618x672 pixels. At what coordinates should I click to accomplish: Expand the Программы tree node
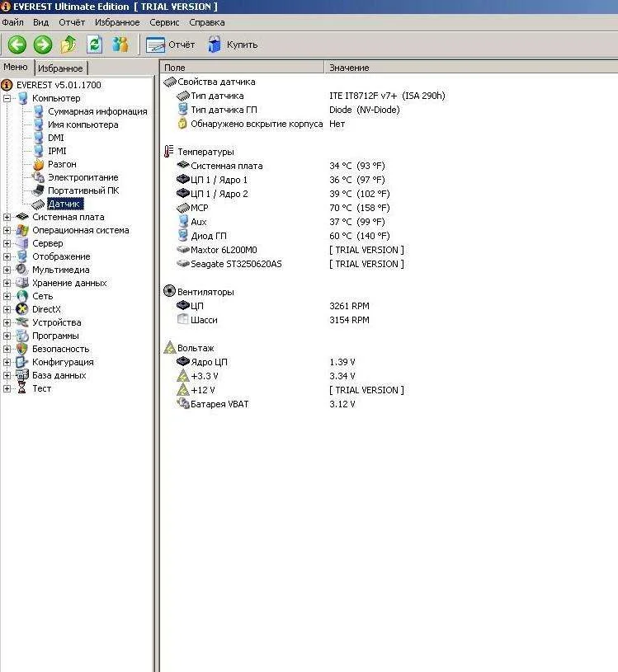coord(7,336)
